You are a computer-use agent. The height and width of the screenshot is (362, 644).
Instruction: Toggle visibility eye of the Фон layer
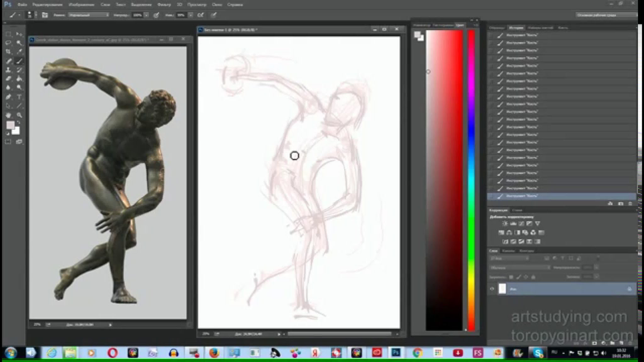[x=492, y=289]
